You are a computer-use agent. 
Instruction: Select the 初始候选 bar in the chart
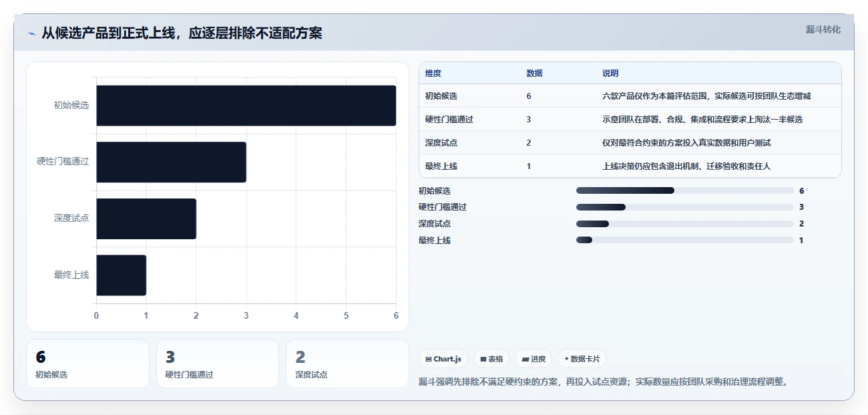[x=246, y=106]
